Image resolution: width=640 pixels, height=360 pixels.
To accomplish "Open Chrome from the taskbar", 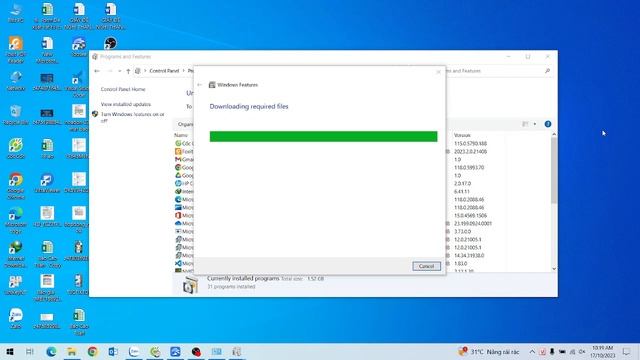I will [x=92, y=351].
